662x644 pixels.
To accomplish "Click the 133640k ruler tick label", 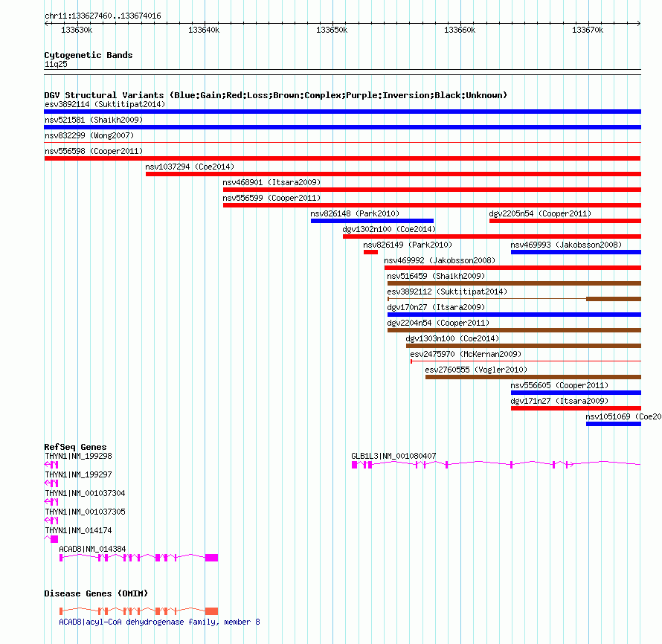I will tap(204, 30).
